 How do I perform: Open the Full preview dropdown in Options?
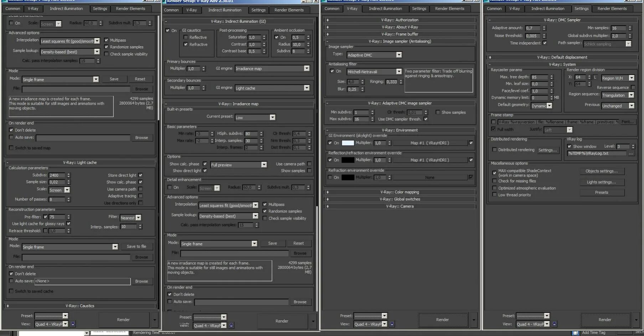click(238, 165)
